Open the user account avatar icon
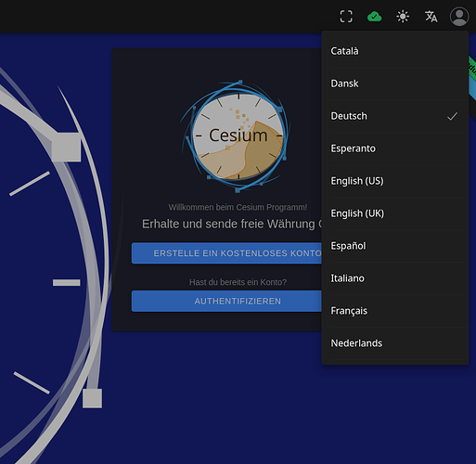This screenshot has width=476, height=464. click(459, 17)
